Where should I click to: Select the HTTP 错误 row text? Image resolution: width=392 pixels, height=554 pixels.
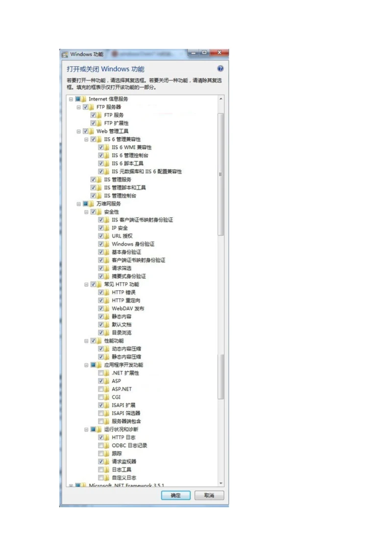[x=123, y=292]
